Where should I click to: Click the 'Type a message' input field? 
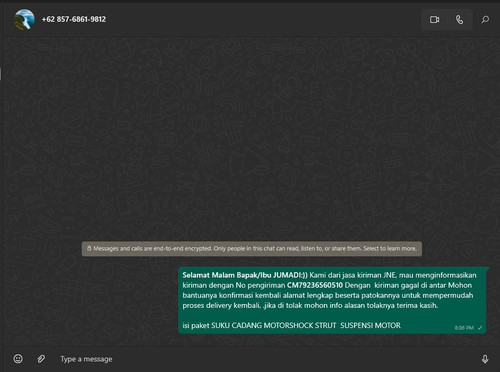pyautogui.click(x=263, y=359)
